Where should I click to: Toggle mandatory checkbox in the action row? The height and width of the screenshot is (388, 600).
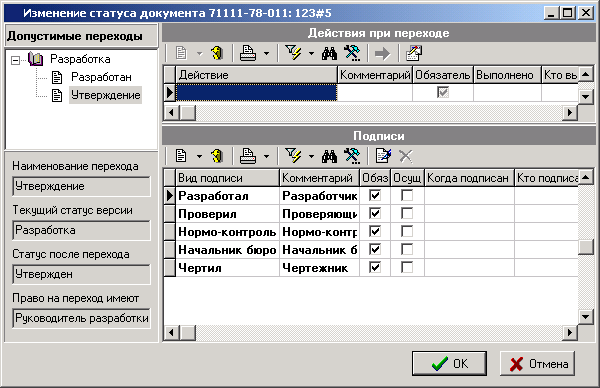coord(443,92)
